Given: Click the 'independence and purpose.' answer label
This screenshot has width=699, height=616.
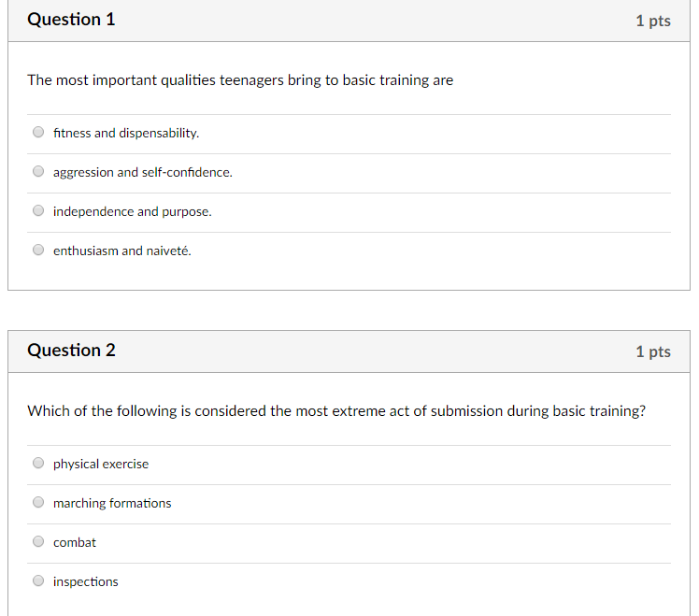Looking at the screenshot, I should (x=133, y=212).
